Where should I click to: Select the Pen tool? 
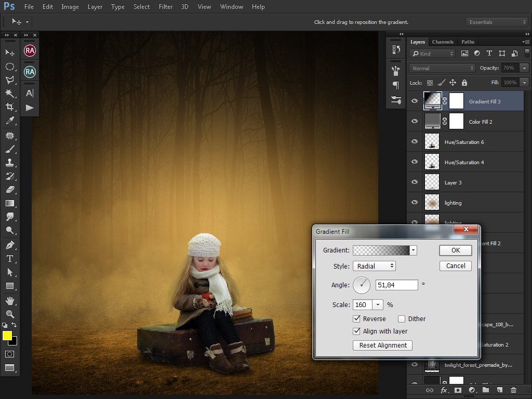(x=9, y=245)
